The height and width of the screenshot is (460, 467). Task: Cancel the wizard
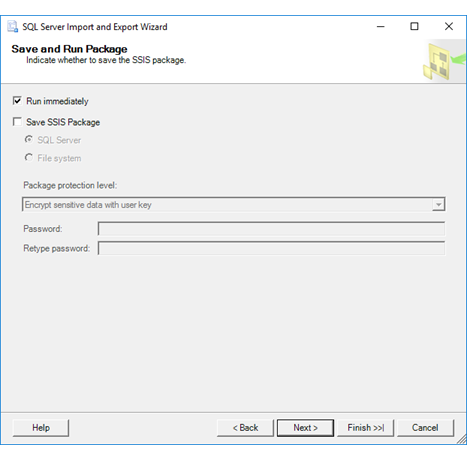425,428
